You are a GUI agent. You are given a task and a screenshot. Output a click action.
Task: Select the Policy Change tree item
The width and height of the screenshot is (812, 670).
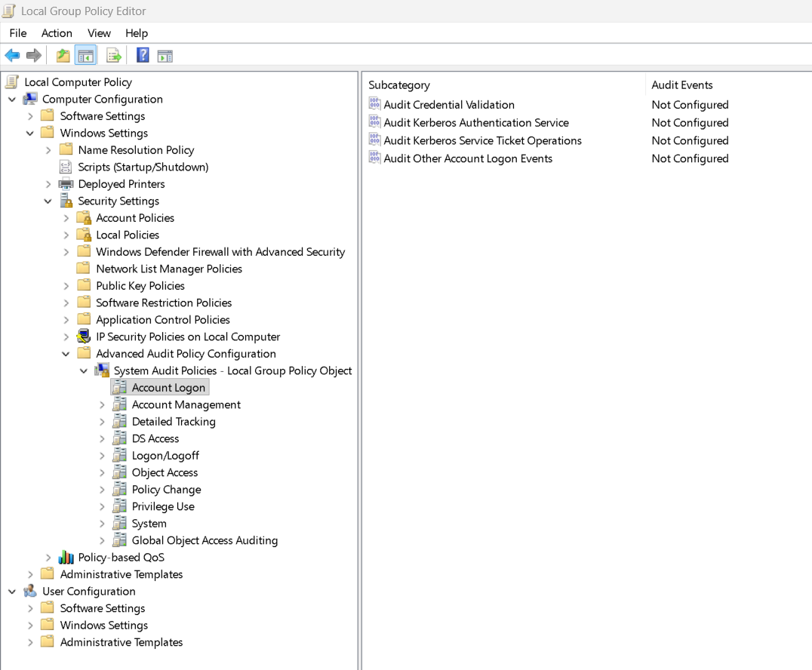(x=166, y=490)
